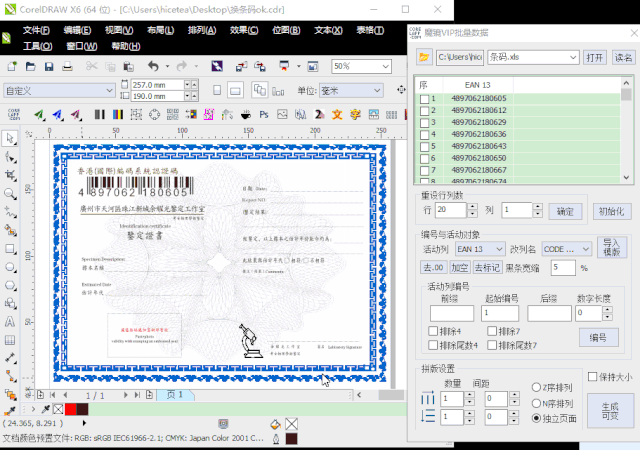Select the Zoom magnifier tool
The image size is (640, 450).
pos(10,194)
